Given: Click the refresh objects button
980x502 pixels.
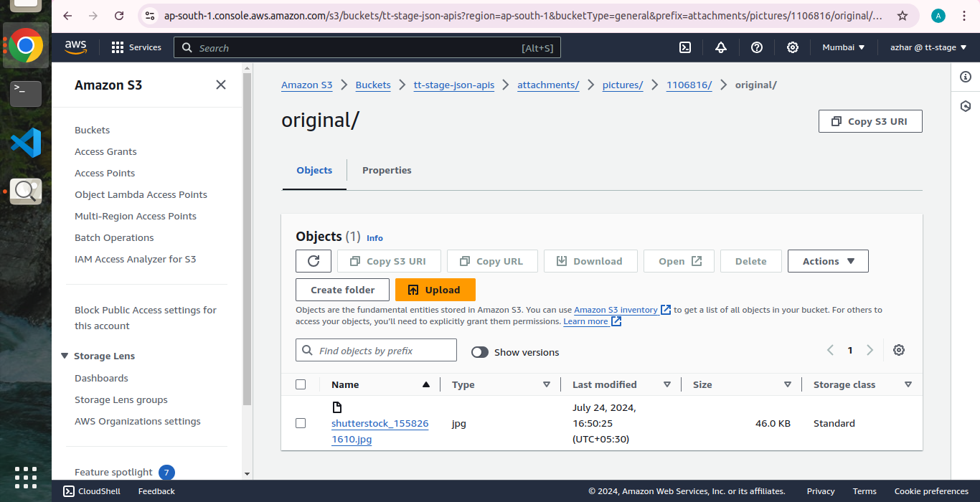Looking at the screenshot, I should 314,261.
